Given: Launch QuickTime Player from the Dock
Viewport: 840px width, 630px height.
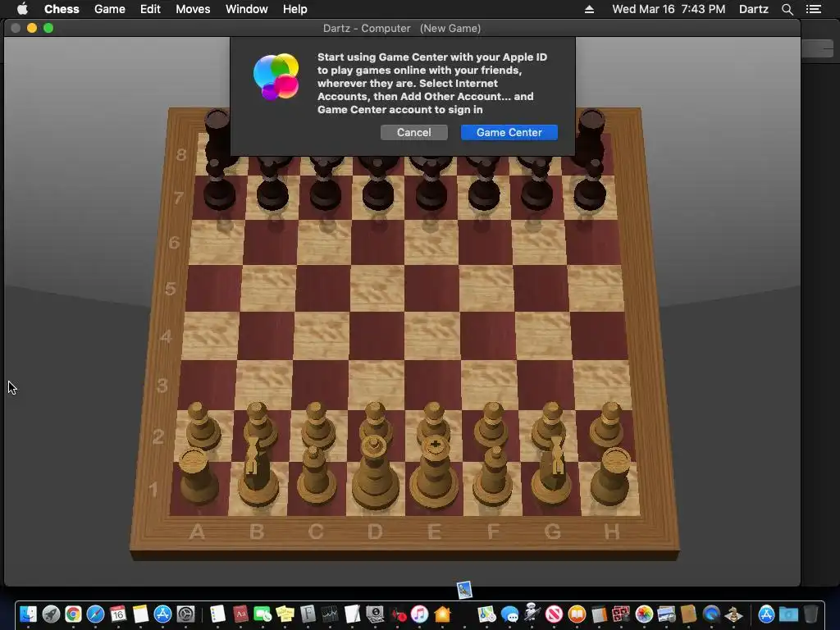Looking at the screenshot, I should coord(711,614).
